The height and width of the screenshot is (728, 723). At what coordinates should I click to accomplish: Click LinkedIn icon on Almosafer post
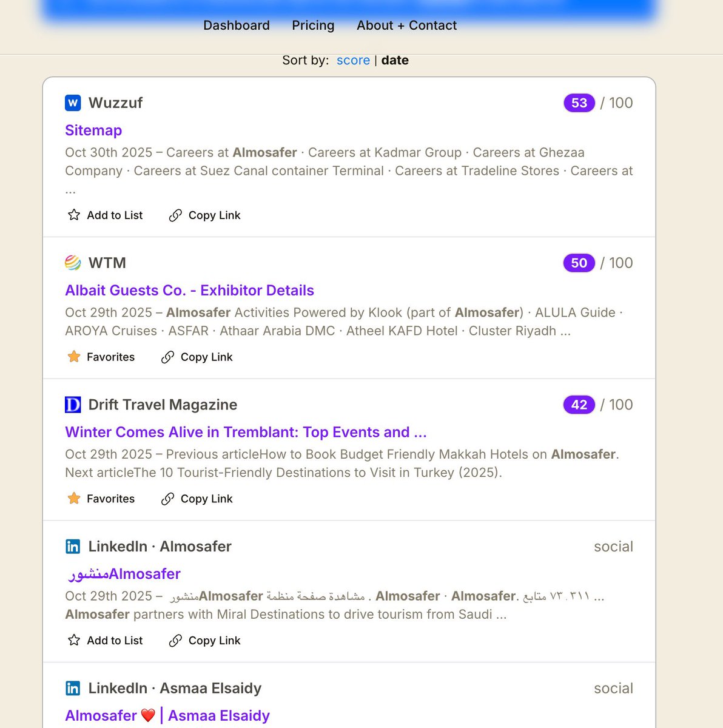point(73,547)
